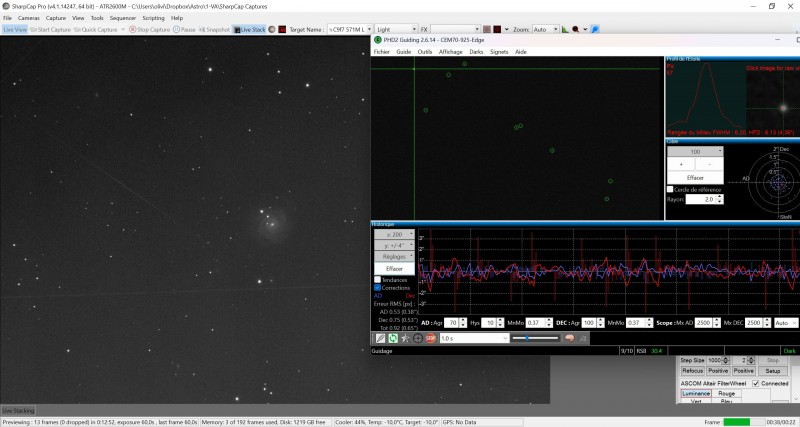Image resolution: width=800 pixels, height=427 pixels.
Task: Click the dark round reticle icon in SharpCap toolbar
Action: 576,30
